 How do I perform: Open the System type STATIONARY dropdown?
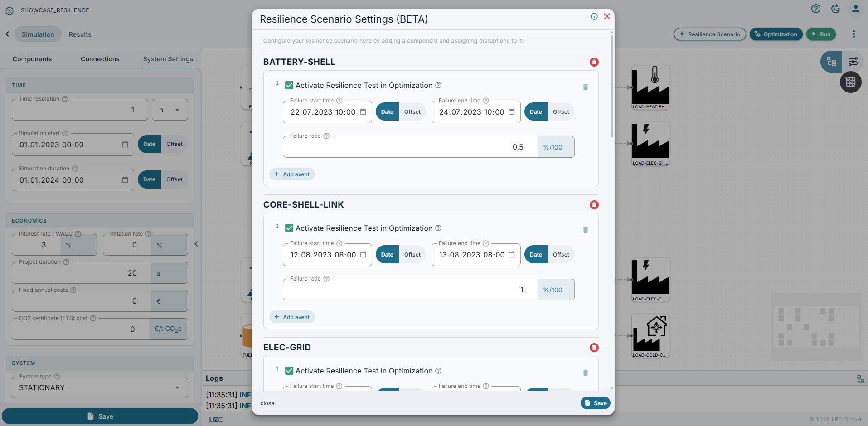pos(100,387)
